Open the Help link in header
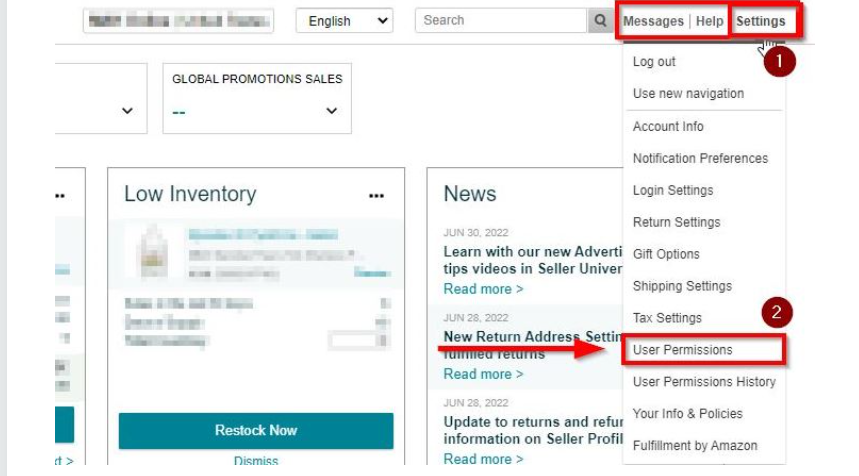The image size is (859, 476). [709, 21]
